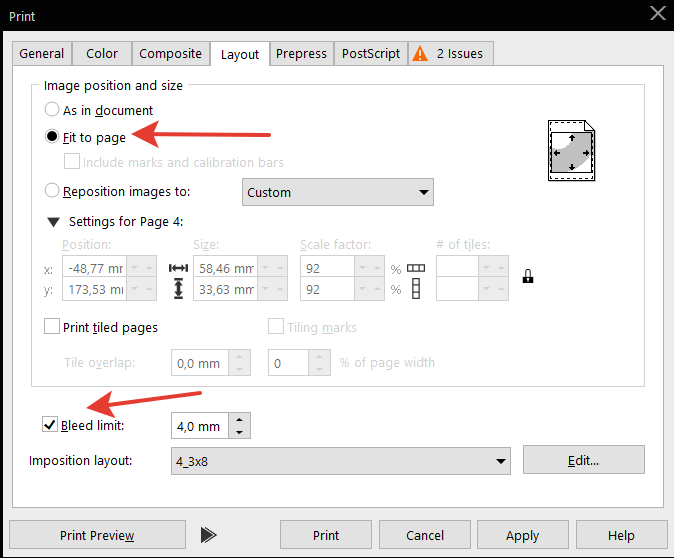Click the Print button
The height and width of the screenshot is (558, 674).
pyautogui.click(x=326, y=535)
